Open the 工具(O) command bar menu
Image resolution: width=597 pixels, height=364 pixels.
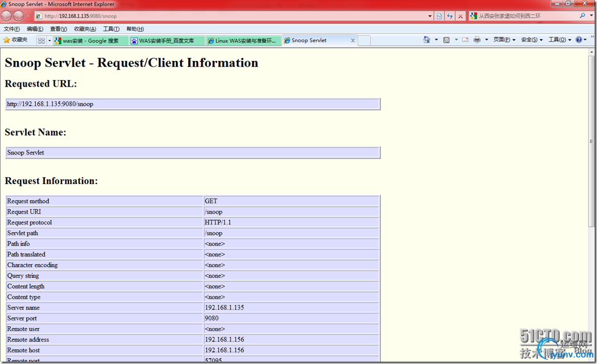[560, 39]
